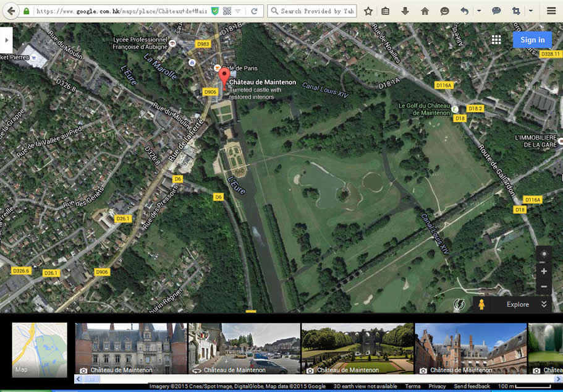Open the downloads arrow icon
Screen dimensions: 563x392
(x=405, y=11)
